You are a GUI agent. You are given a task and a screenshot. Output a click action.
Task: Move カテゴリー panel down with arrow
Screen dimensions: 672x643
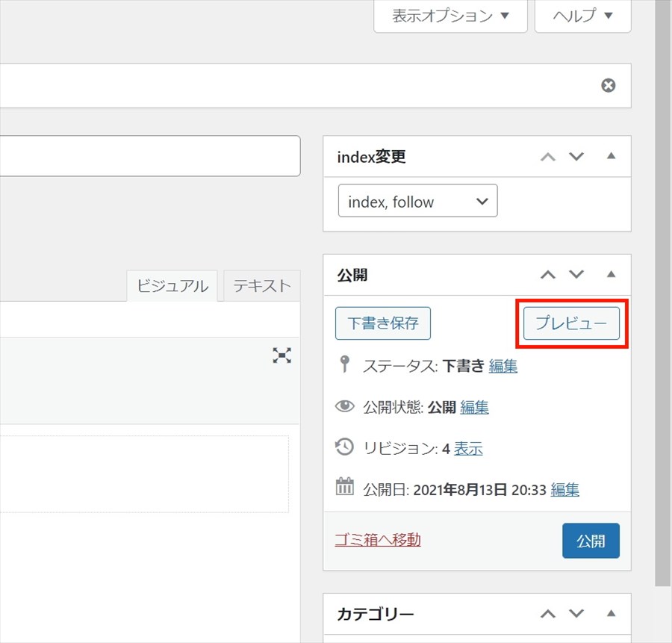pyautogui.click(x=576, y=614)
